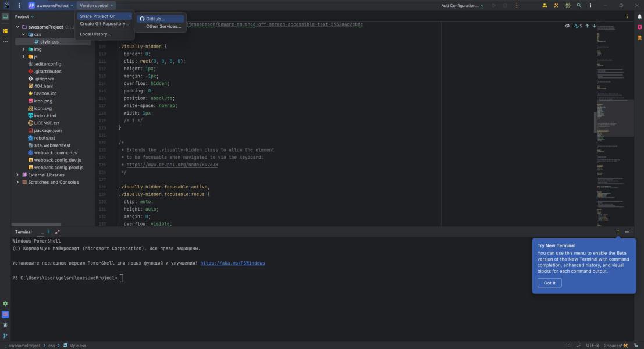Click the Code With Me people icon
The image size is (644, 349).
545,5
